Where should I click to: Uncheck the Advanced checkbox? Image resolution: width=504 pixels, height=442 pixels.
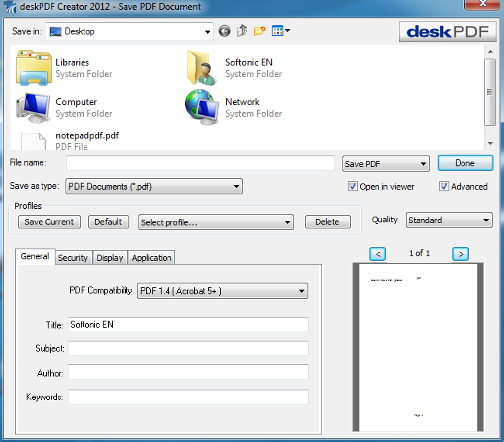coord(444,186)
